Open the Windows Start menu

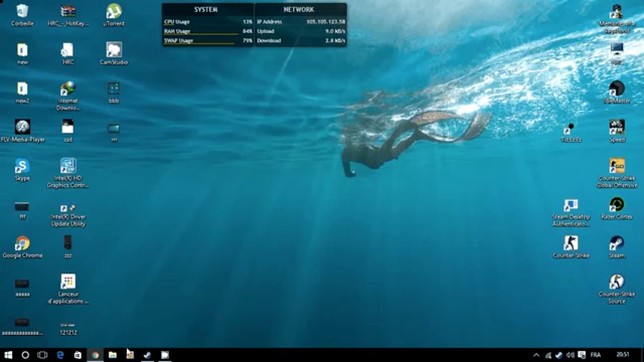(9, 355)
